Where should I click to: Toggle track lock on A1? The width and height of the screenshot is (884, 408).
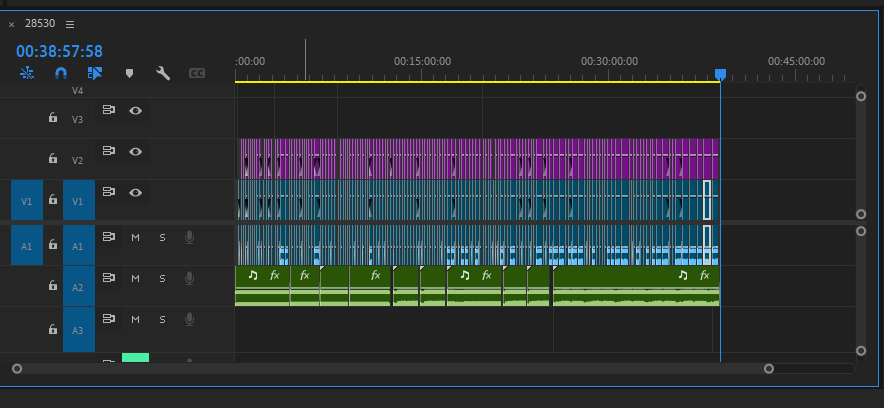tap(52, 244)
